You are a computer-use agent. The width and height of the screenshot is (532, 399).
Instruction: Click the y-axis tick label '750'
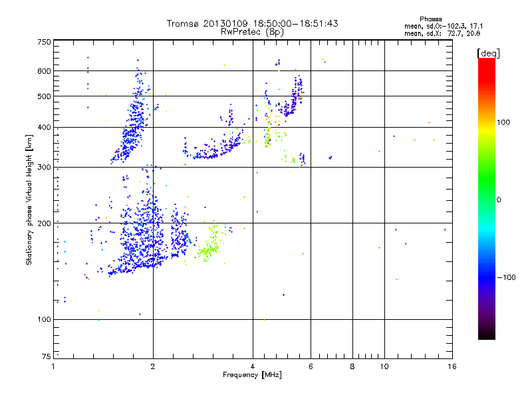44,42
